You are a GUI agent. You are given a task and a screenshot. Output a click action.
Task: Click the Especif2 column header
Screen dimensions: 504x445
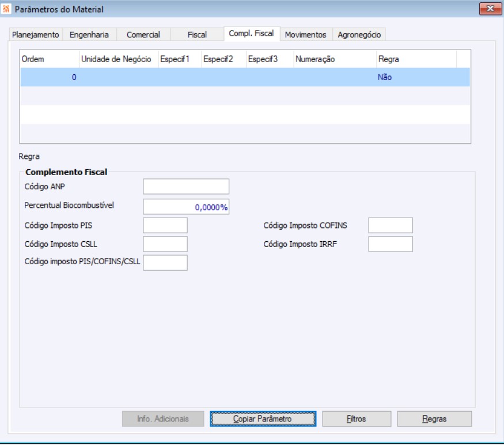coord(224,59)
